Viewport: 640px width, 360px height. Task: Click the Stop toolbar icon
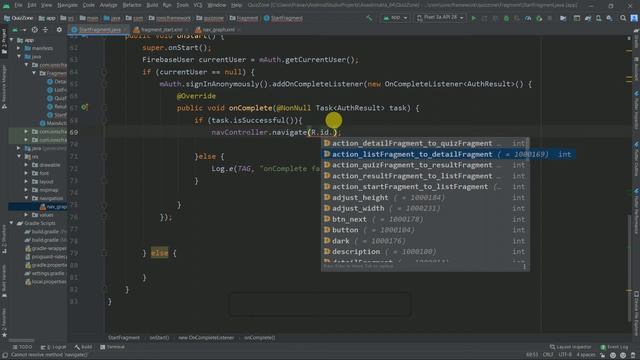pyautogui.click(x=550, y=18)
